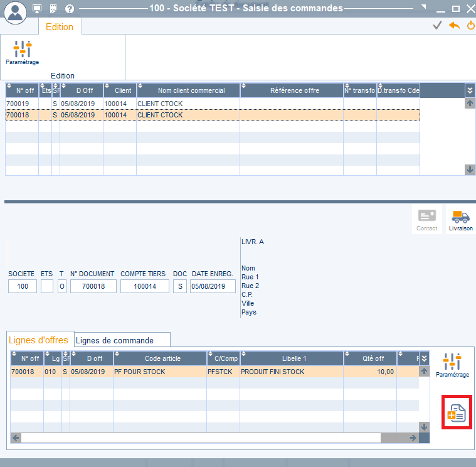Sort by Nom client commercial column header

click(x=188, y=90)
